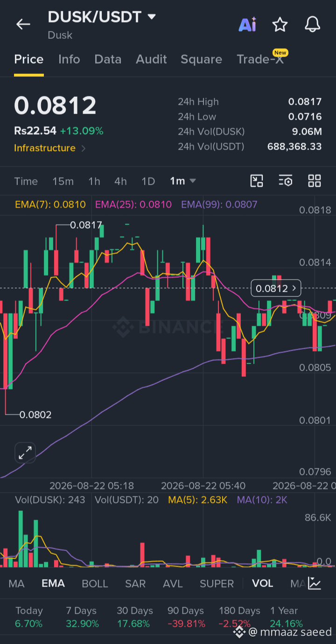Open indicator chart settings icon beside VOL
The width and height of the screenshot is (336, 644).
click(x=315, y=583)
